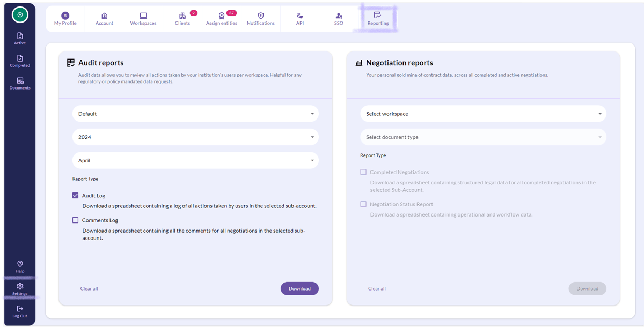Click the Assign entities tab label

pyautogui.click(x=221, y=23)
